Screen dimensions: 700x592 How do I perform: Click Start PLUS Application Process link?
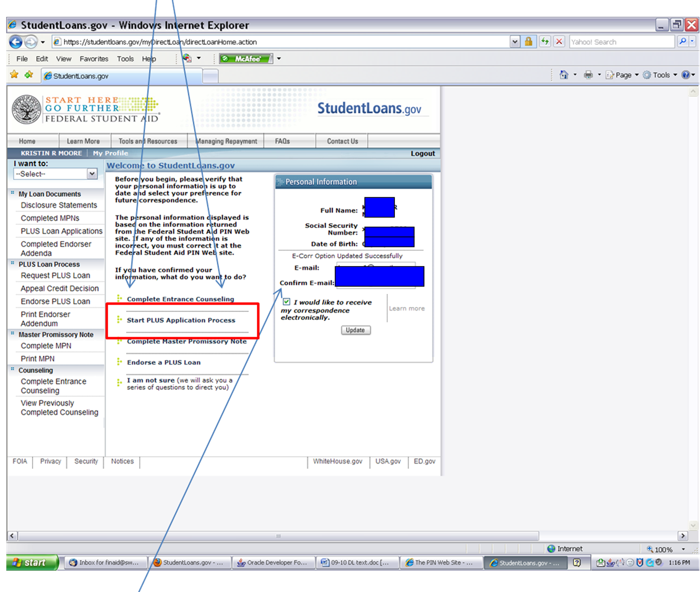[x=181, y=320]
